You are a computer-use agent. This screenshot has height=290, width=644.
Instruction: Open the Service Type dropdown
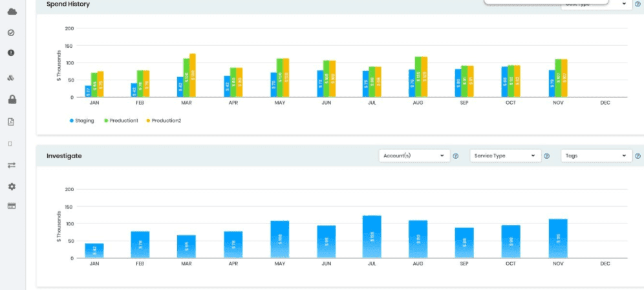pos(505,156)
